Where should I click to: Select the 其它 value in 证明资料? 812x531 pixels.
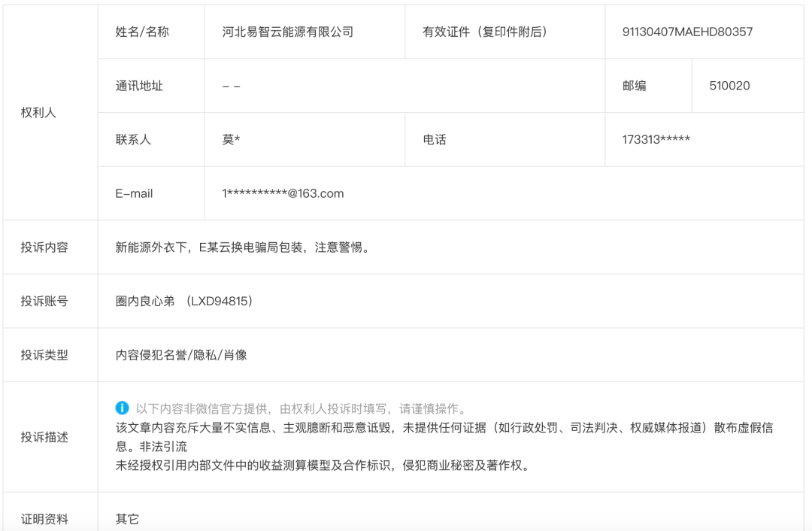click(127, 519)
